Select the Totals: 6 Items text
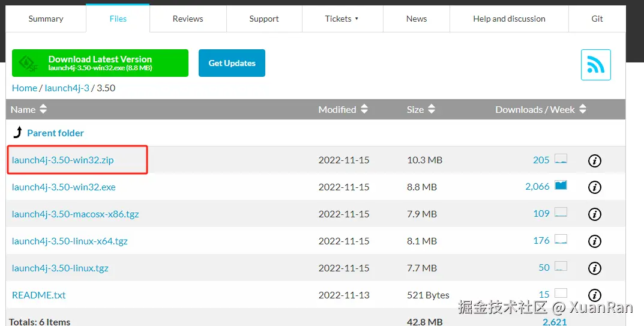644x326 pixels. click(x=40, y=321)
